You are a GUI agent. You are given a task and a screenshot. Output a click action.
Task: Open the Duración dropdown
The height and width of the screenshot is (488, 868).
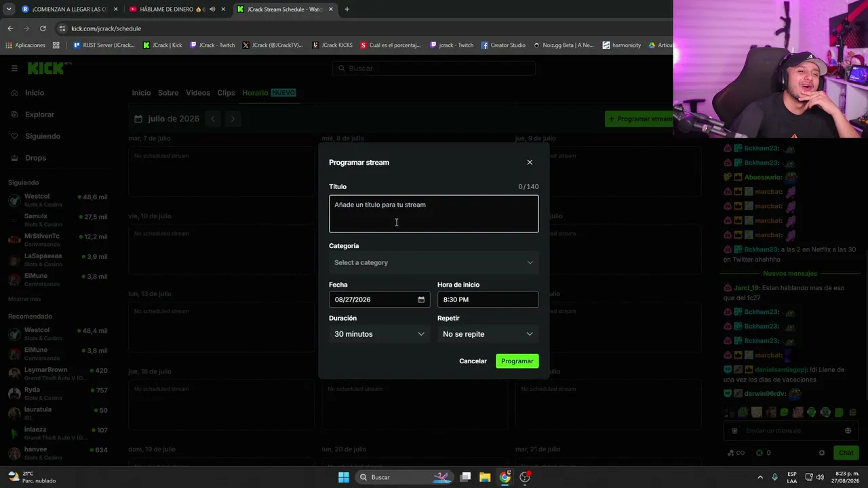380,334
